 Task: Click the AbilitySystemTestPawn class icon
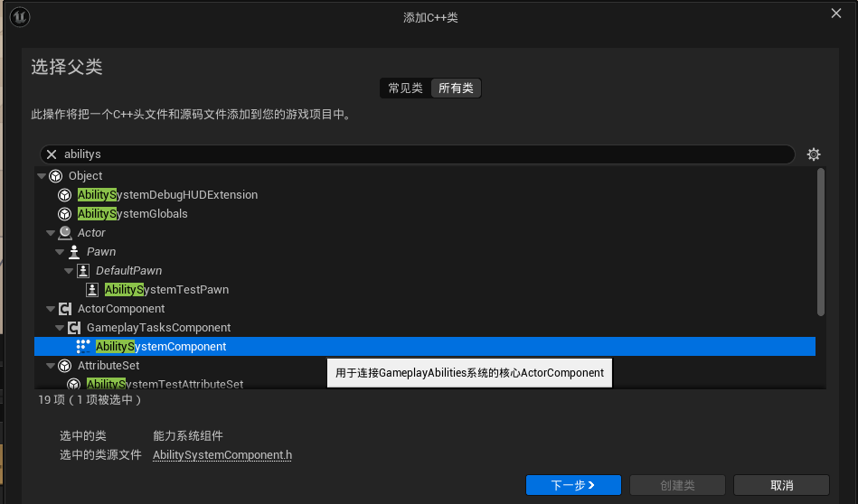[92, 290]
